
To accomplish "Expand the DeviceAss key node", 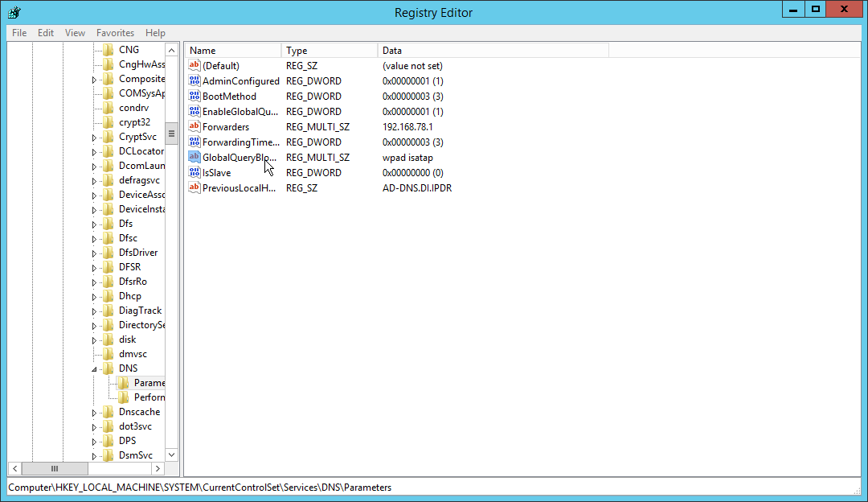I will (94, 195).
